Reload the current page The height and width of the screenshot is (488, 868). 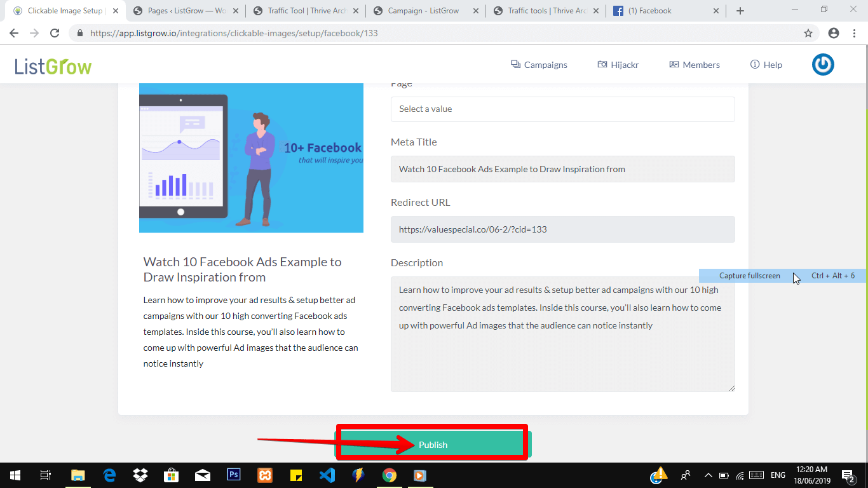tap(55, 33)
